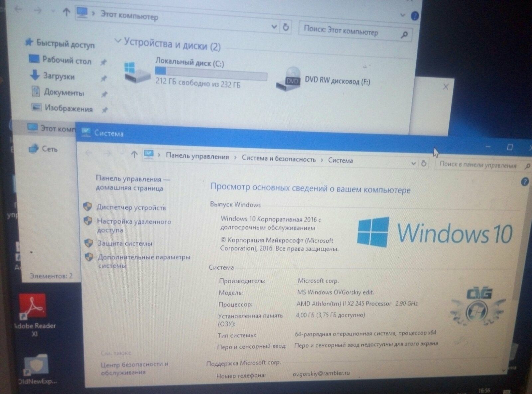Click pin icon beside 'Изображения'
The image size is (532, 394).
(104, 110)
